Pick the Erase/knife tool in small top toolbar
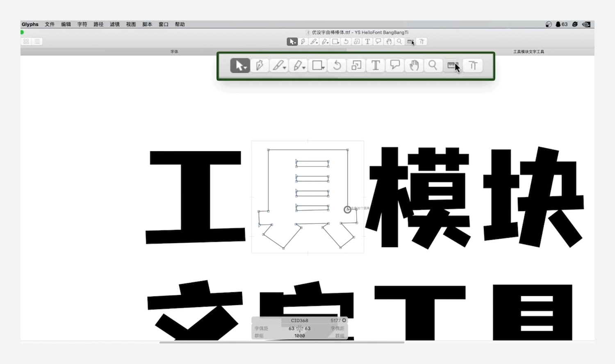This screenshot has height=364, width=615. point(314,41)
